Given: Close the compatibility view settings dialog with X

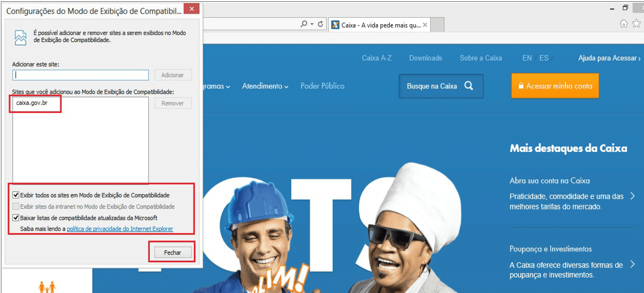Looking at the screenshot, I should point(191,9).
